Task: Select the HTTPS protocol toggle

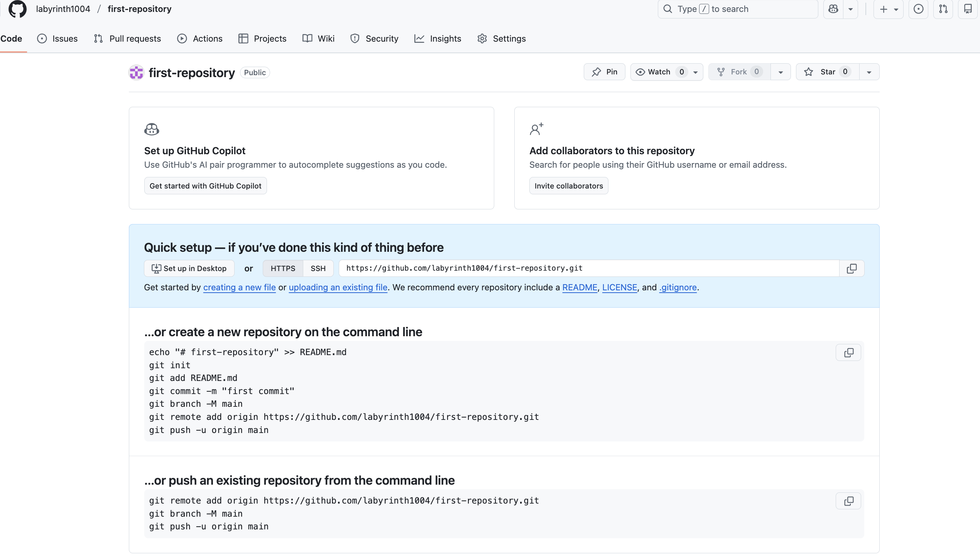Action: tap(283, 268)
